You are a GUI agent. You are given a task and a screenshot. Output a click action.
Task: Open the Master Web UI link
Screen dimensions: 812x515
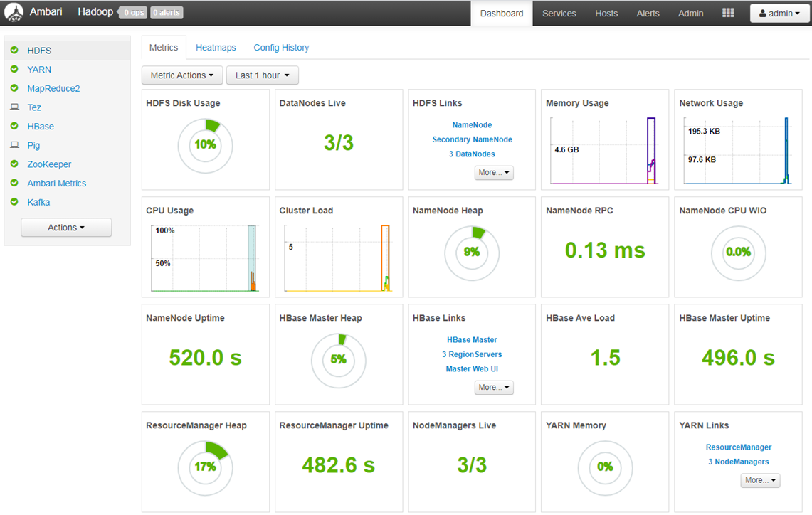(x=473, y=368)
